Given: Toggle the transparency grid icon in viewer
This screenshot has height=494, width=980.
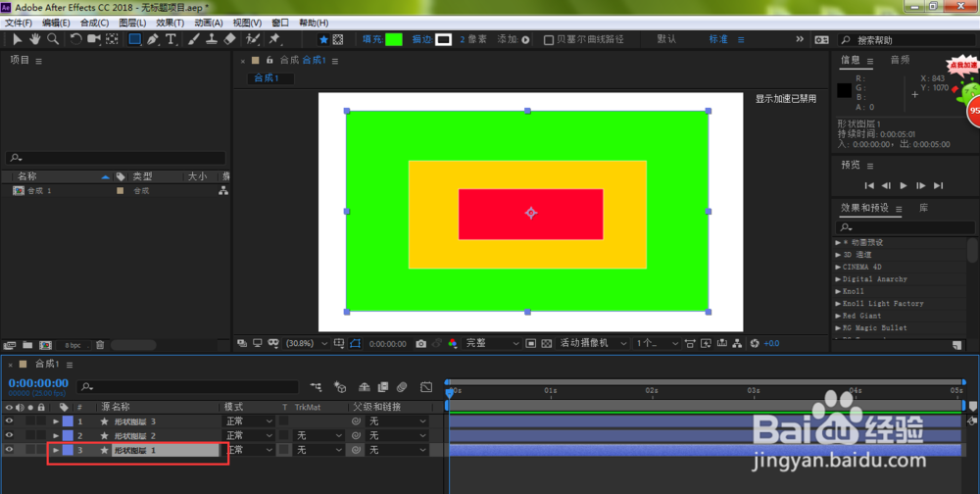Looking at the screenshot, I should pos(546,343).
